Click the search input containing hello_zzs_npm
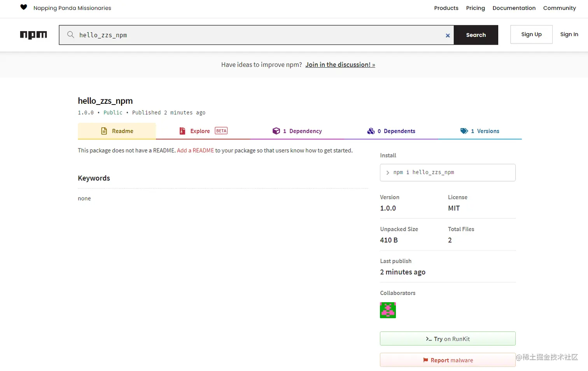 click(256, 35)
